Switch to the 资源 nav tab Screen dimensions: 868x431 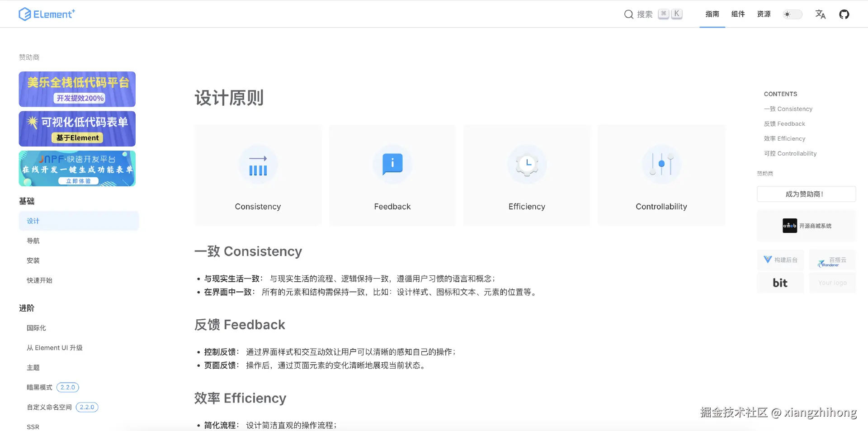pyautogui.click(x=764, y=14)
